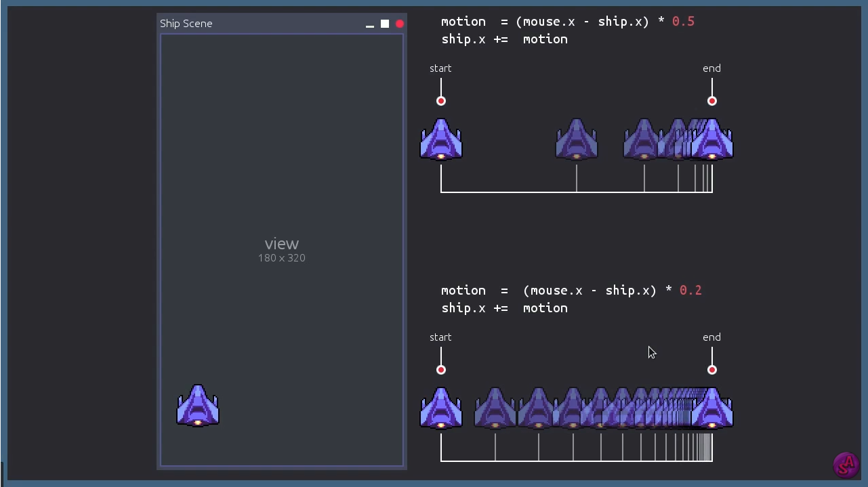Image resolution: width=868 pixels, height=487 pixels.
Task: Click the pink logo badge in corner
Action: pos(846,465)
